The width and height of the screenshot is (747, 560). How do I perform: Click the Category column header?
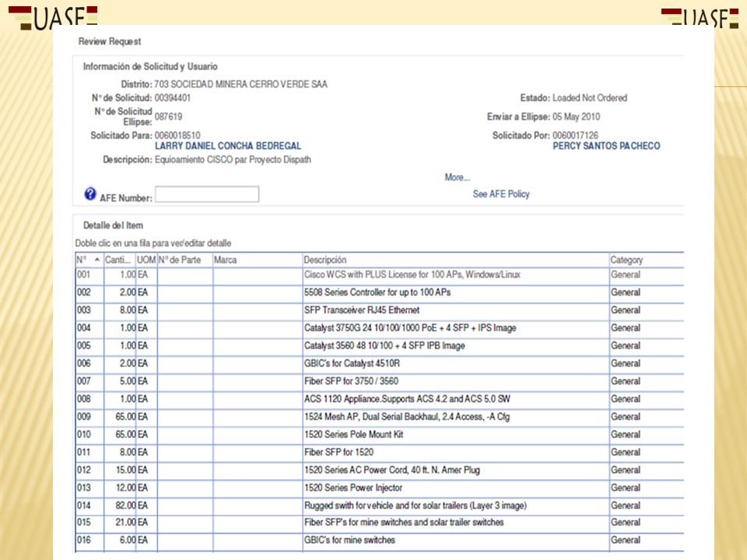click(647, 260)
